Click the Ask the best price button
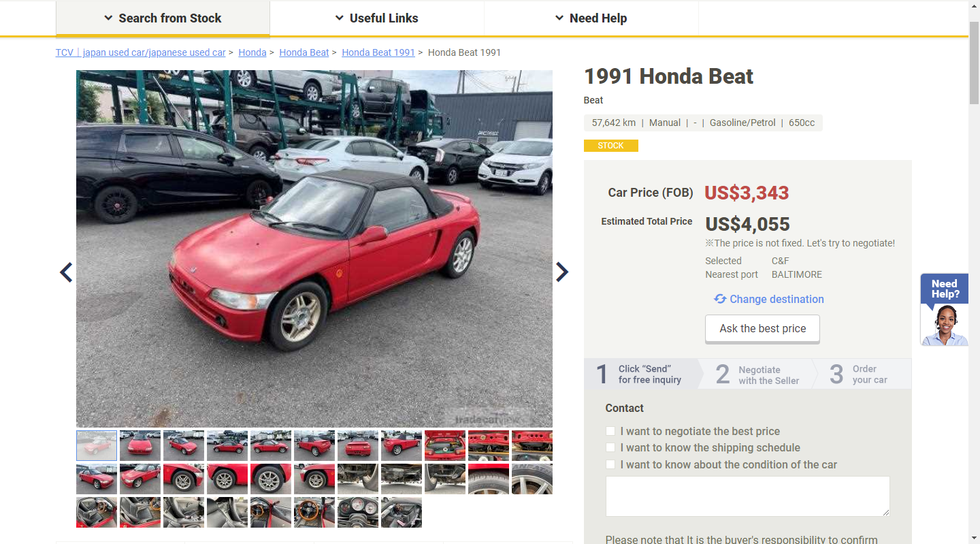Screen dimensions: 980x544 pyautogui.click(x=762, y=328)
